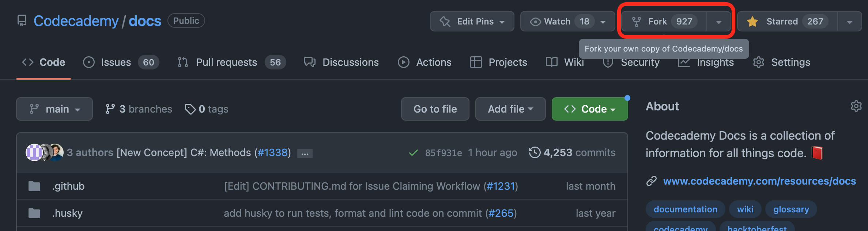The image size is (868, 231).
Task: Click the tag icon near 0 tags
Action: 190,109
